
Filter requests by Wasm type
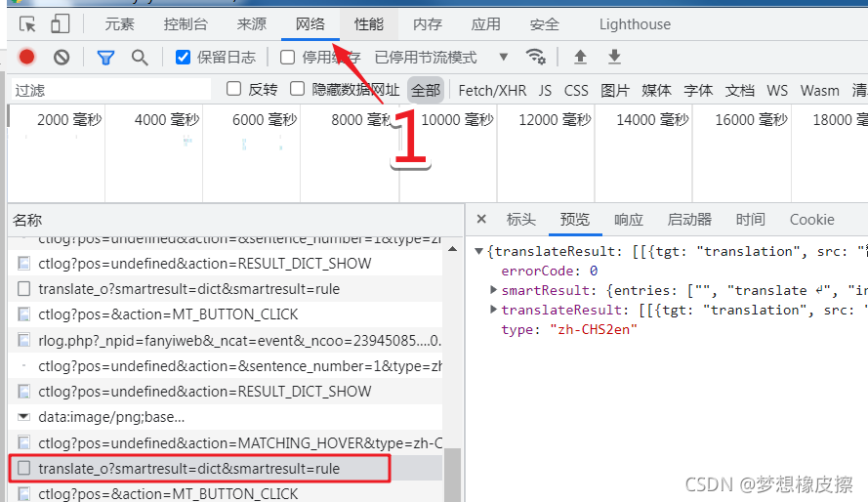pyautogui.click(x=819, y=90)
